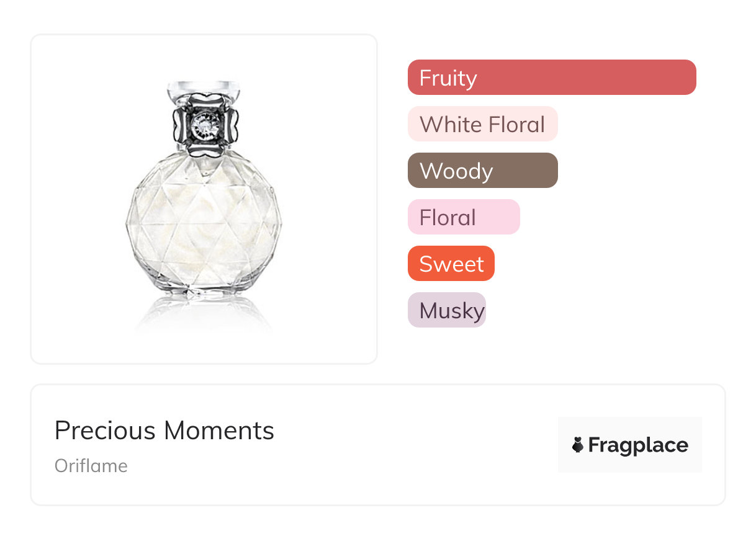Click the bottle's reflection below its base
756x536 pixels.
coord(204,315)
